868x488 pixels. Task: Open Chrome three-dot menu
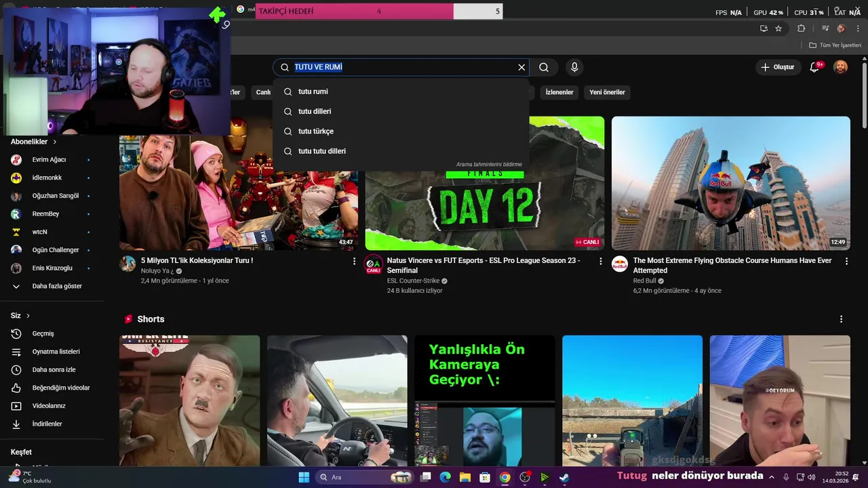pyautogui.click(x=858, y=28)
